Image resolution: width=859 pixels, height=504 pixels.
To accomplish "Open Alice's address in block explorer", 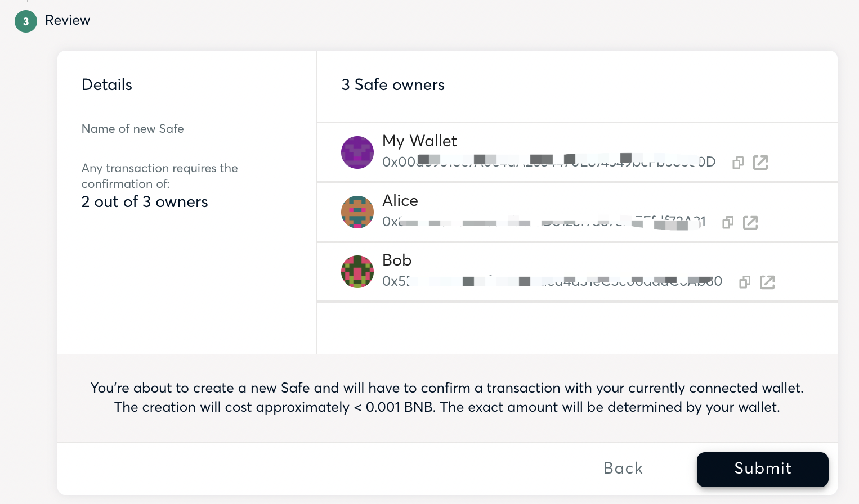I will coord(750,222).
